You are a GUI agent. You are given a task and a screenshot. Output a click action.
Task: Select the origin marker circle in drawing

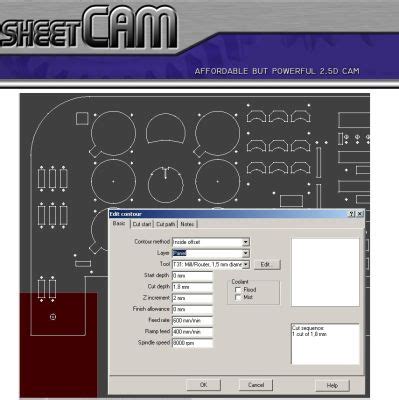click(x=53, y=317)
